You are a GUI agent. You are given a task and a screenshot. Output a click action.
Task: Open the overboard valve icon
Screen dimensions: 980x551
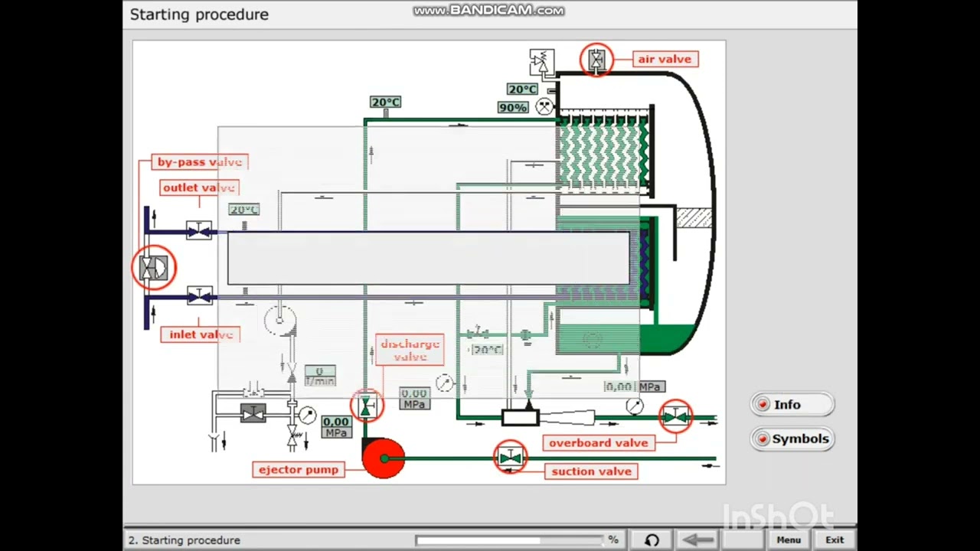[x=675, y=416]
